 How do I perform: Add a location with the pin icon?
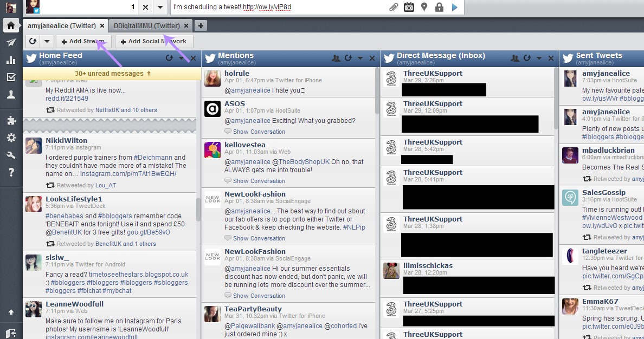424,7
